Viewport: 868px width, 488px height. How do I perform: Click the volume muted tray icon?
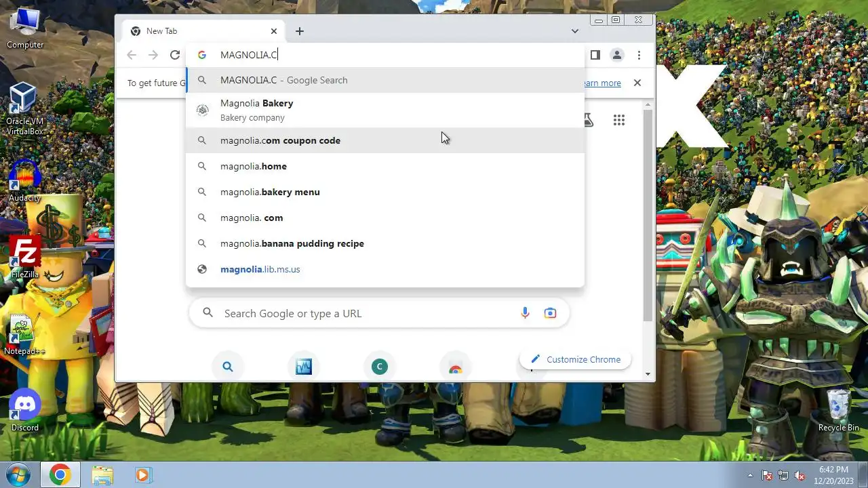pos(800,475)
